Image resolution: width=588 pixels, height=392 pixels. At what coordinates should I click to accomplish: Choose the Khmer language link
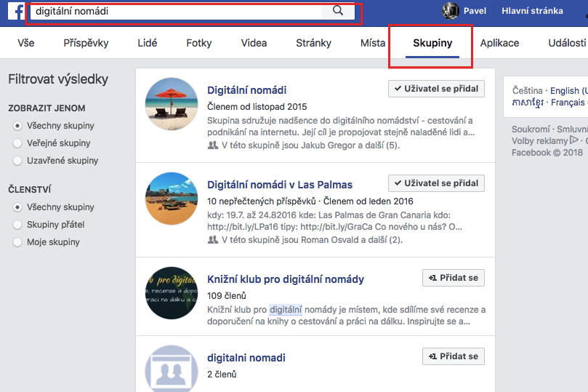pos(528,103)
